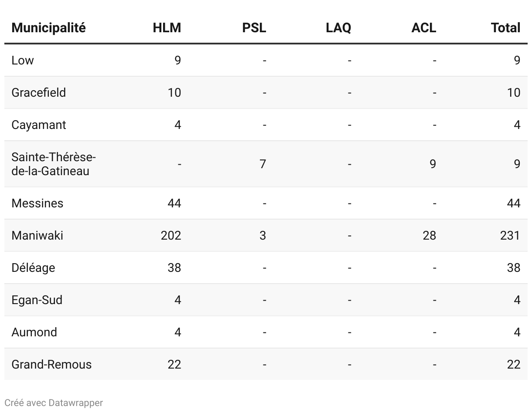This screenshot has height=413, width=532.
Task: Click the Maniwaki ACL value 28
Action: 429,235
